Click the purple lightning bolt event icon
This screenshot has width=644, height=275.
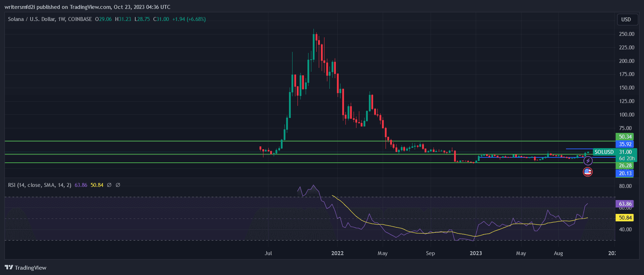588,161
